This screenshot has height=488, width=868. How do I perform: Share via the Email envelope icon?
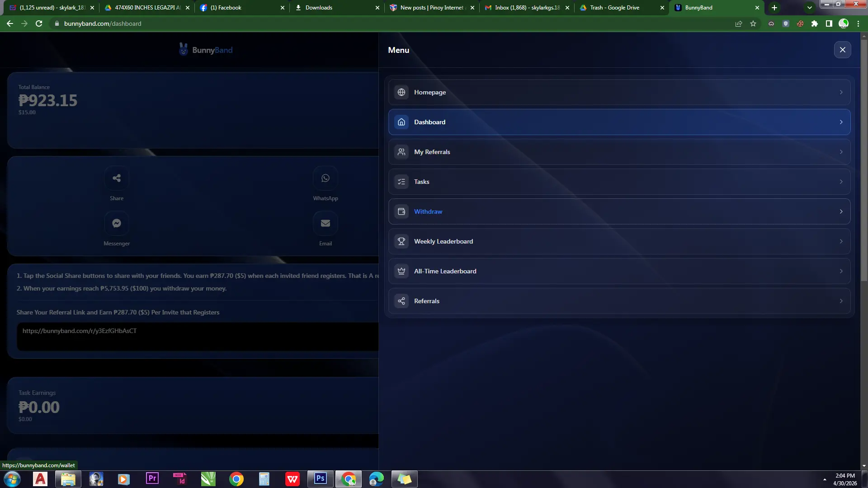coord(325,223)
